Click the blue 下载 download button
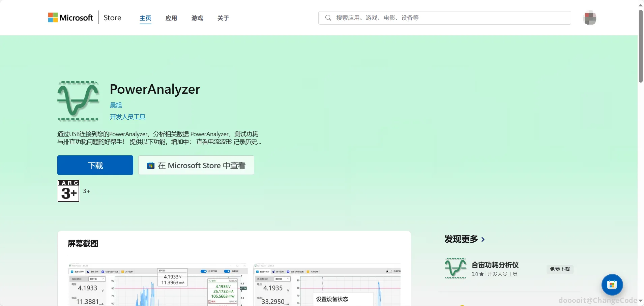Image resolution: width=644 pixels, height=306 pixels. 95,165
